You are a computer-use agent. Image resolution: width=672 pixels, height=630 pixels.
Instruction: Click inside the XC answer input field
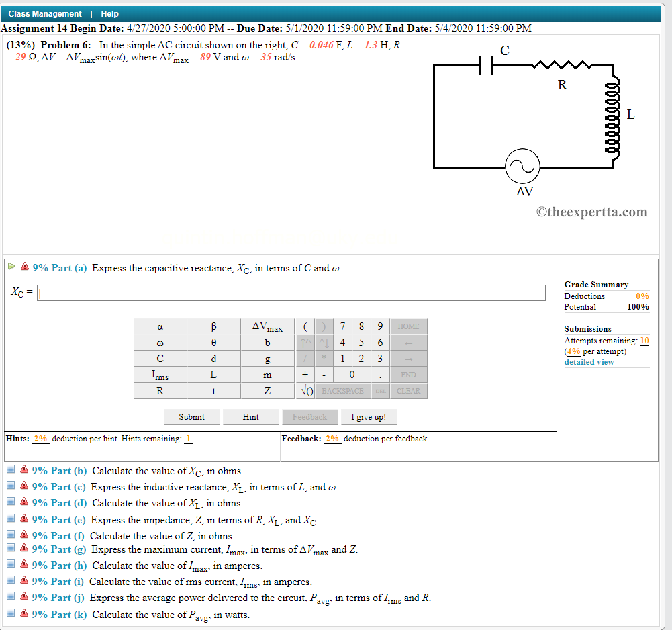[x=289, y=292]
